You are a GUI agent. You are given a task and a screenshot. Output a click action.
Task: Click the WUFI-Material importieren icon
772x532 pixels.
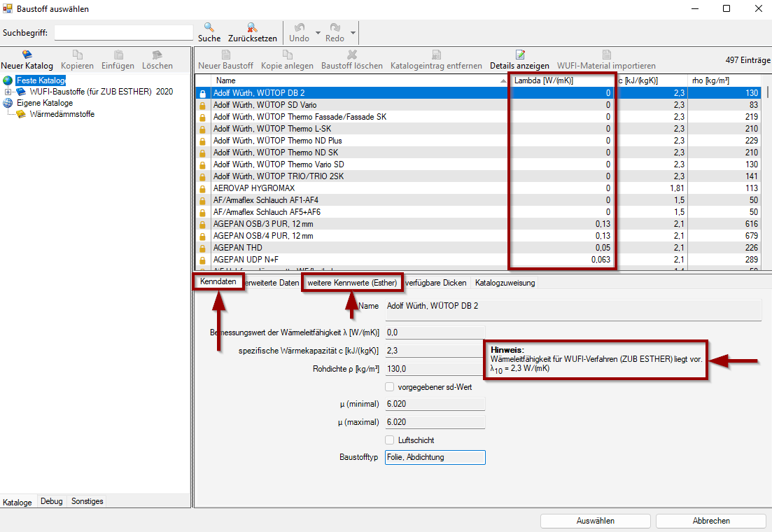[606, 55]
